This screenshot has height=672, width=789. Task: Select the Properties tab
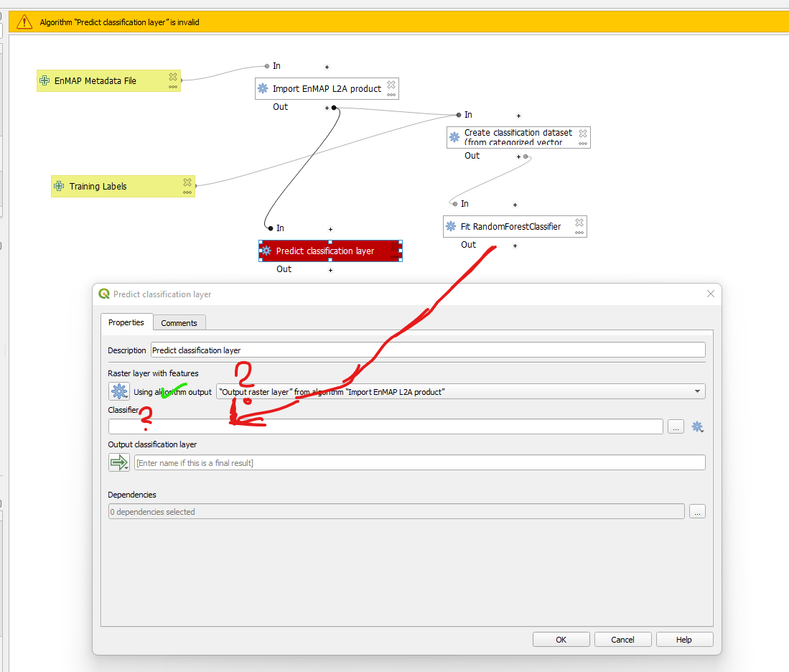pos(127,322)
